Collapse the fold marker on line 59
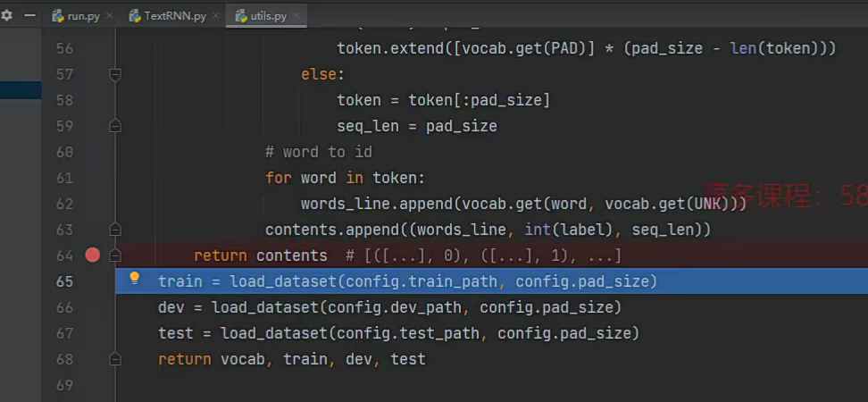 click(x=115, y=127)
